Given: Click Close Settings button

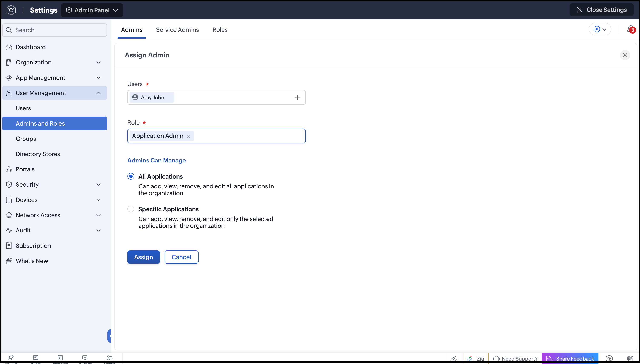Looking at the screenshot, I should (x=602, y=10).
